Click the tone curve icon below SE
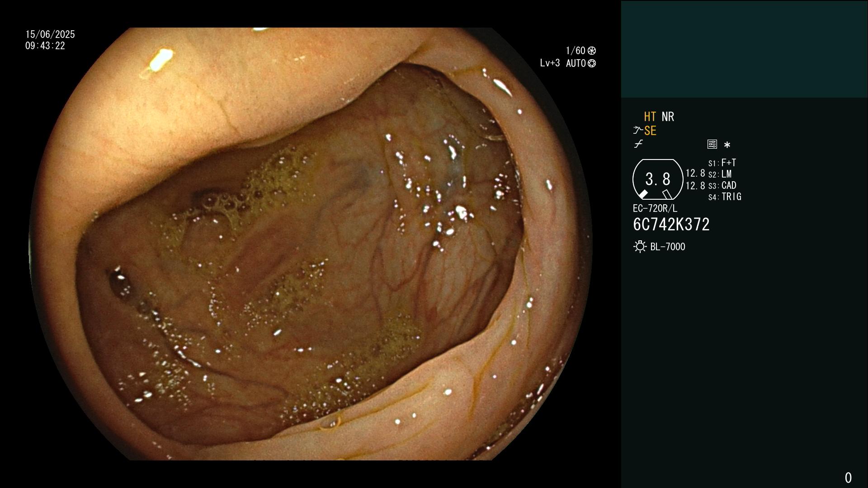868x488 pixels. [638, 144]
